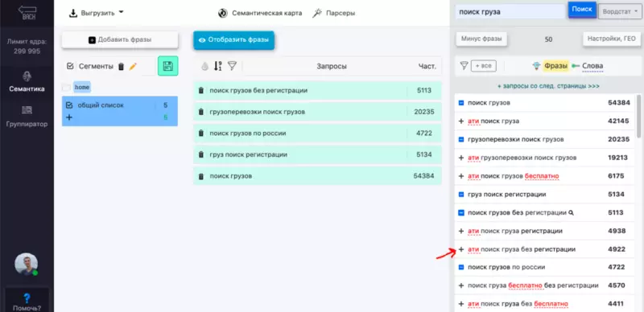Click the user avatar photo
This screenshot has height=312, width=644.
[27, 264]
